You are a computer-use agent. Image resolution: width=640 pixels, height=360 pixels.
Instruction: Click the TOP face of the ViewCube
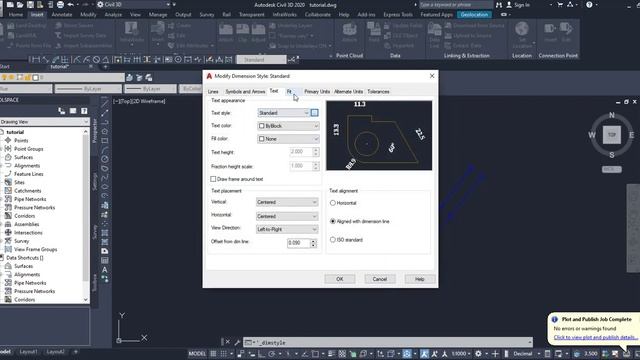611,135
